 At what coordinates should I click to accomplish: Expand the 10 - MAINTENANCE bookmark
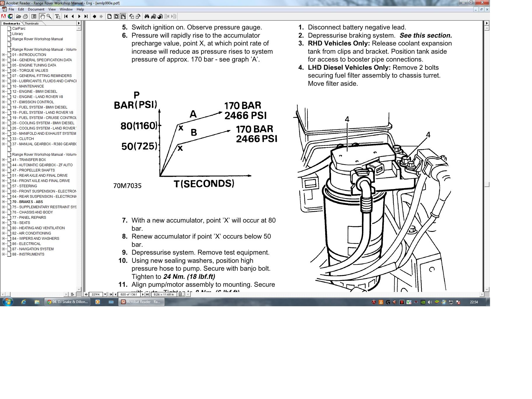[3, 86]
